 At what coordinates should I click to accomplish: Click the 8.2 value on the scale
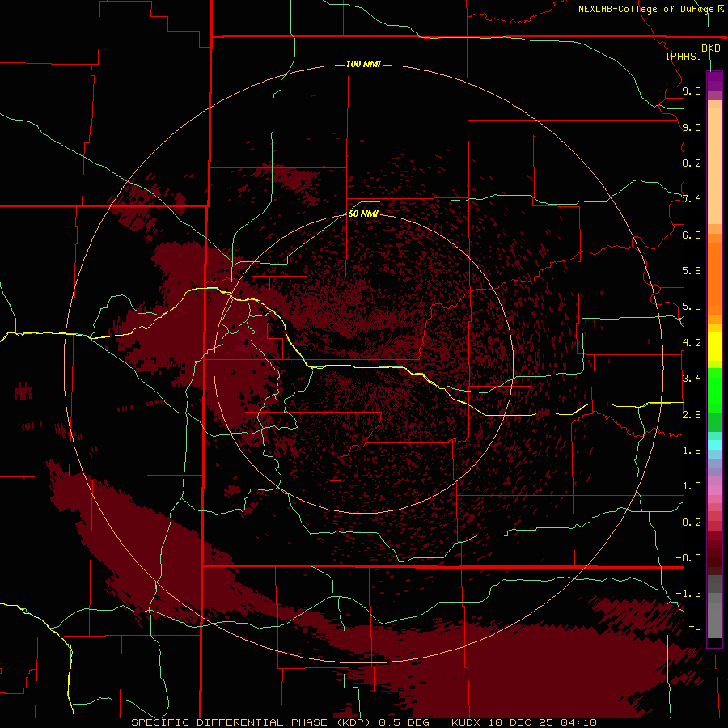tap(692, 163)
